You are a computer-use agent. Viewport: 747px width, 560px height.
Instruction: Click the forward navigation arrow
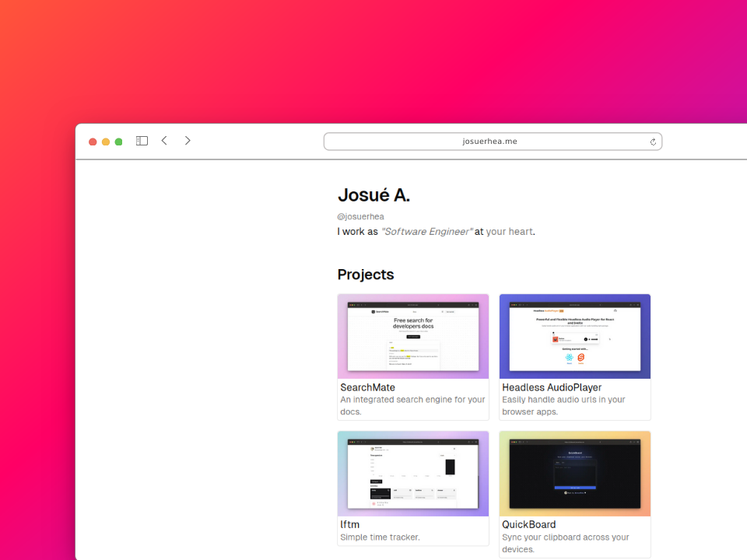pyautogui.click(x=188, y=141)
